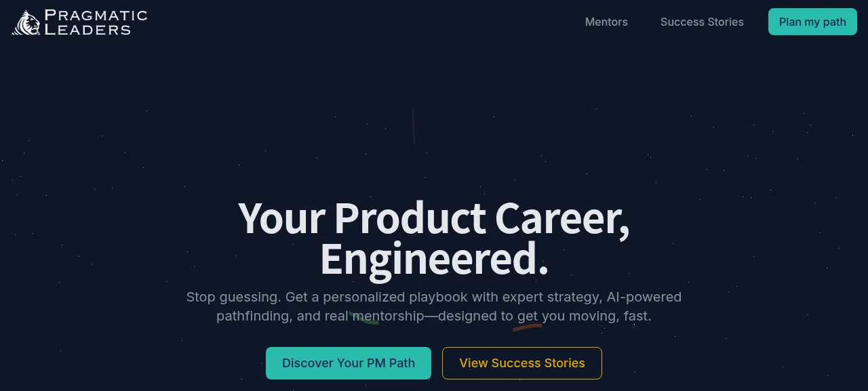
Task: Click the word 'Career,' in the headline
Action: point(562,218)
